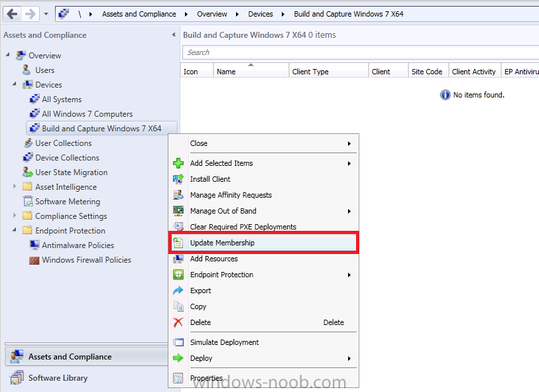Choose Simulate Deployment

click(x=264, y=342)
